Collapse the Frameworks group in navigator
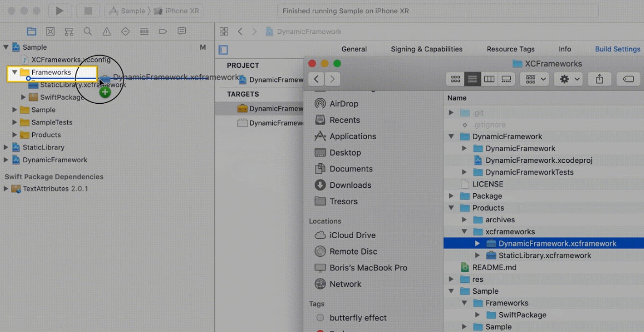 click(x=15, y=72)
